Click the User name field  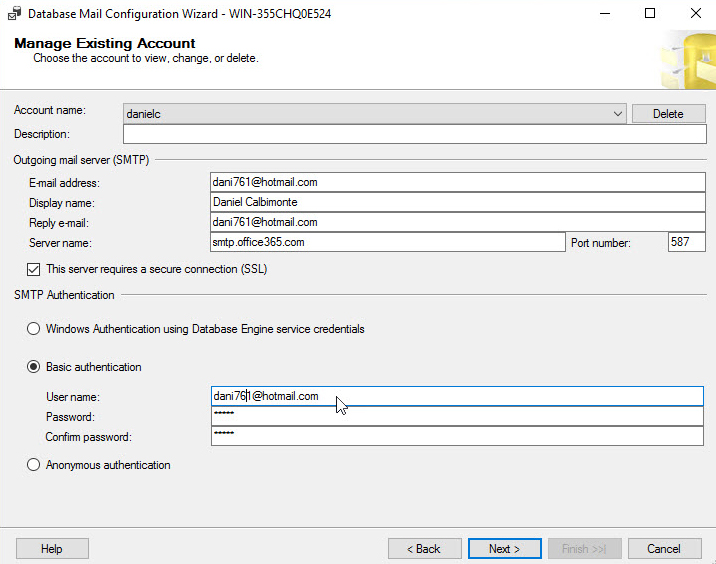coord(458,397)
